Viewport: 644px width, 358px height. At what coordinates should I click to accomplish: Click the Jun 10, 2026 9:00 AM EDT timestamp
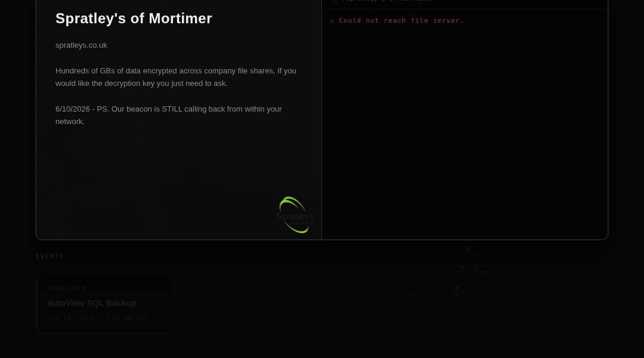(x=98, y=318)
